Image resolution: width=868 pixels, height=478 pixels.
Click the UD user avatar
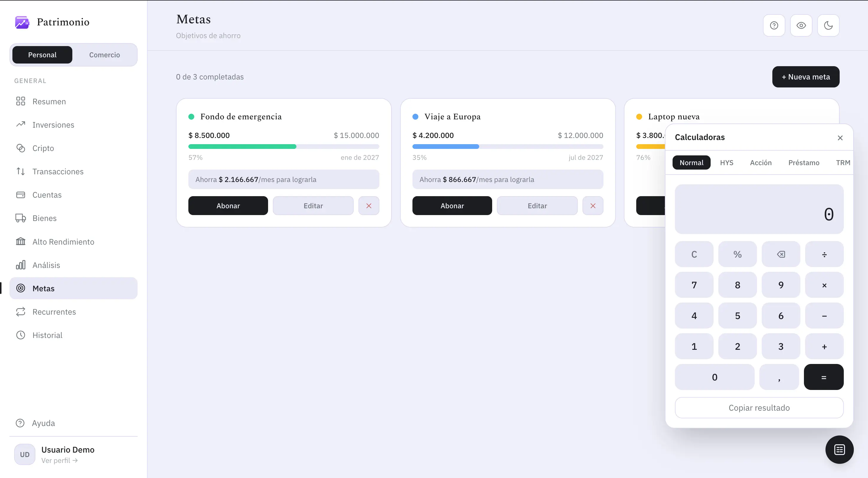pos(25,454)
